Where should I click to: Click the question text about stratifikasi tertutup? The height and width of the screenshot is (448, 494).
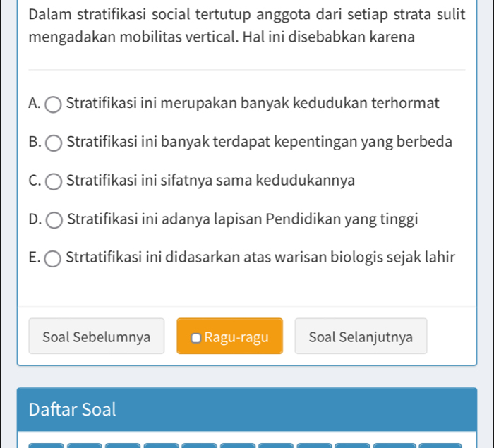pos(247,23)
